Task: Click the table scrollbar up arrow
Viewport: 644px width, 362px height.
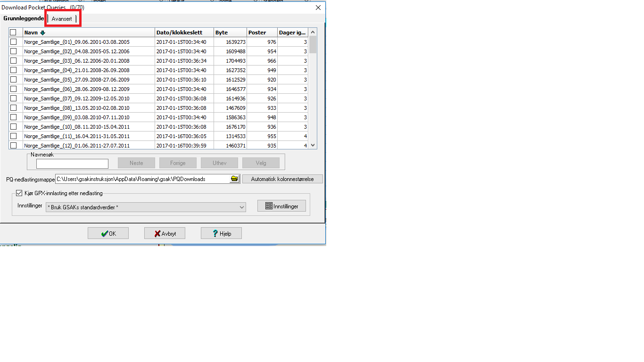Action: 313,32
